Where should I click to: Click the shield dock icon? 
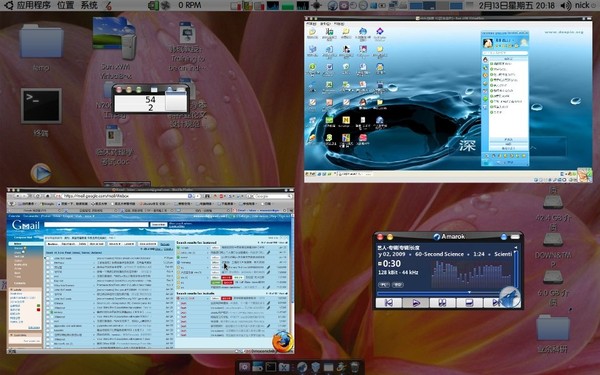[x=315, y=367]
